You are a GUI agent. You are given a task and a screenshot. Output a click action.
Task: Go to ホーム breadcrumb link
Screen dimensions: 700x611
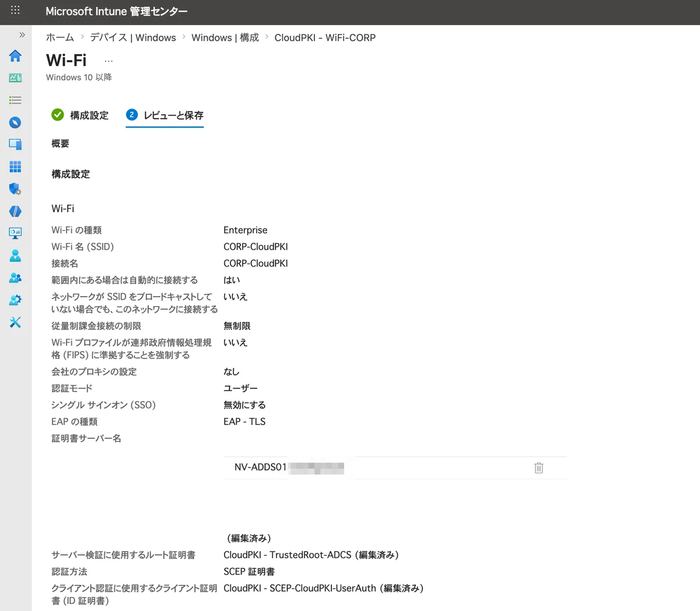60,38
